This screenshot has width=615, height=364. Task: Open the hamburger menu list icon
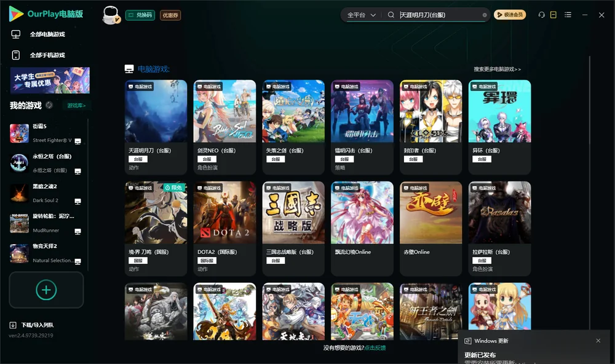point(568,15)
